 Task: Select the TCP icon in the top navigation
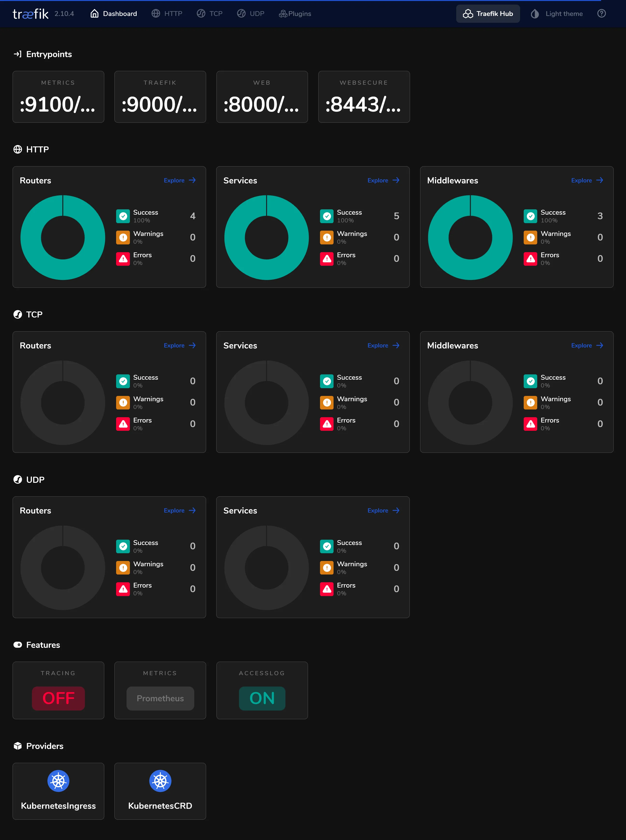201,13
